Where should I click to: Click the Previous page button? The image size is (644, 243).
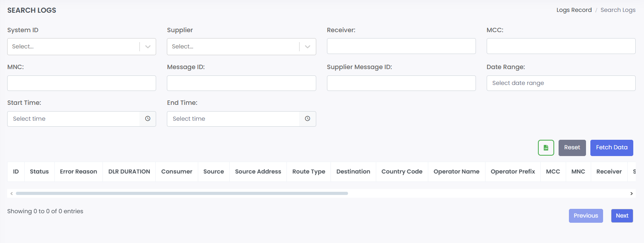tap(586, 216)
